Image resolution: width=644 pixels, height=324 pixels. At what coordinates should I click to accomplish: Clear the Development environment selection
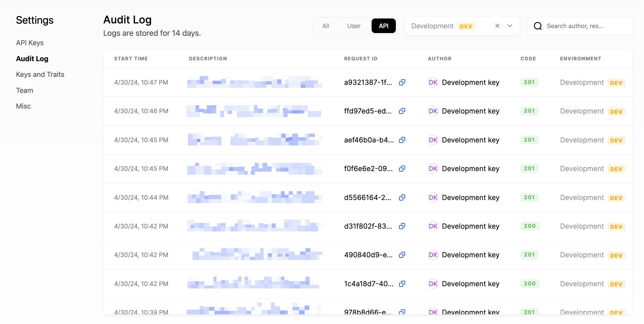497,26
